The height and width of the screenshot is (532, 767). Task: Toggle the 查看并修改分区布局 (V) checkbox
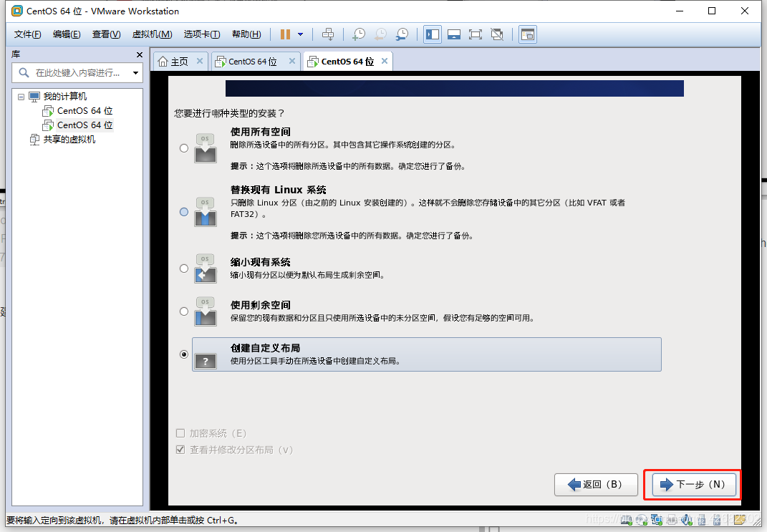[x=180, y=450]
